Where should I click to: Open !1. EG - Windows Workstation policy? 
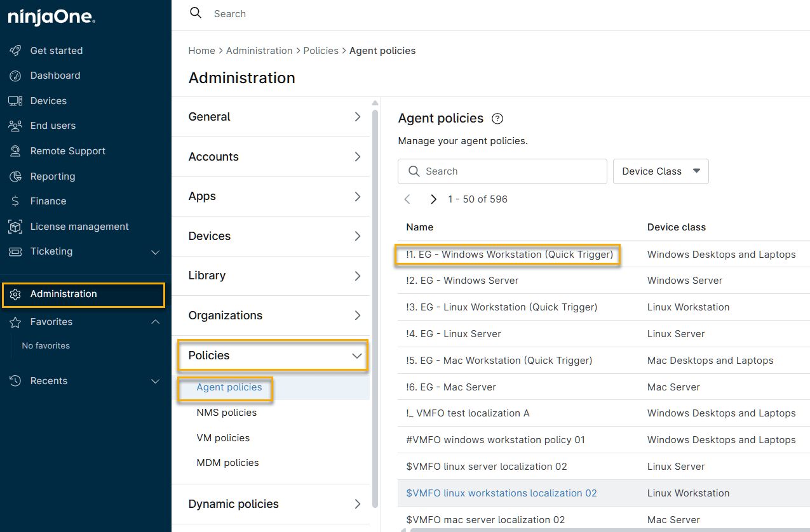tap(510, 255)
